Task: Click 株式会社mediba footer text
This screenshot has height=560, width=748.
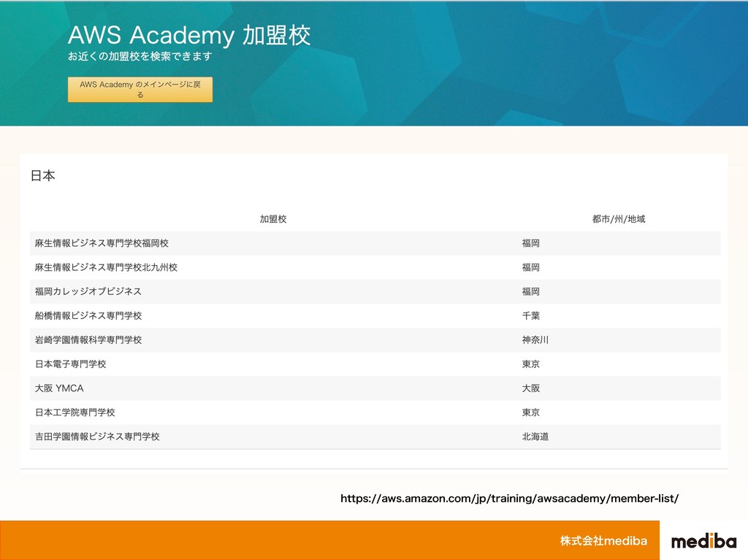Action: click(603, 541)
